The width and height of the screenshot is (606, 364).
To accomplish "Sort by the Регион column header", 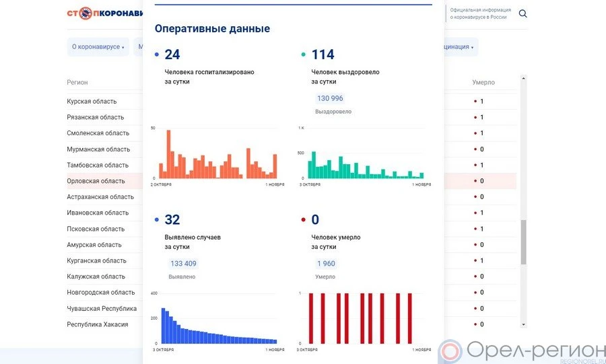I will (x=77, y=82).
